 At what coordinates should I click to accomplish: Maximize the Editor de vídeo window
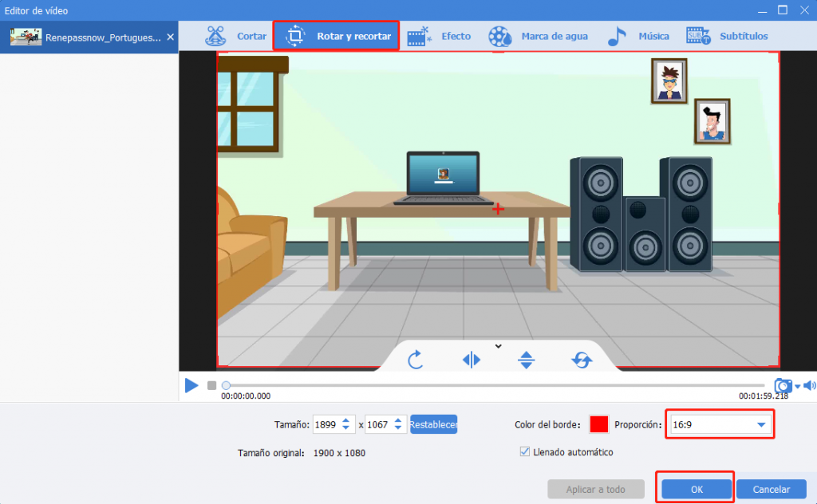click(783, 10)
